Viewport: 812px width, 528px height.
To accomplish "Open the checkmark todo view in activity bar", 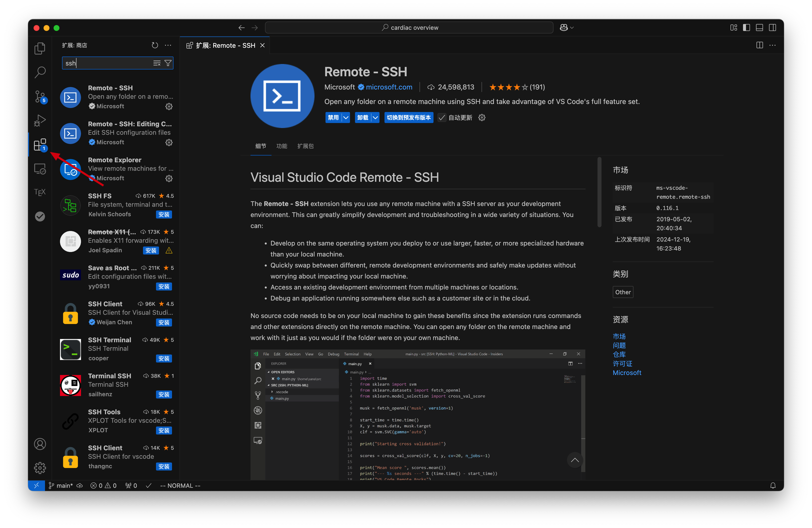I will click(40, 216).
